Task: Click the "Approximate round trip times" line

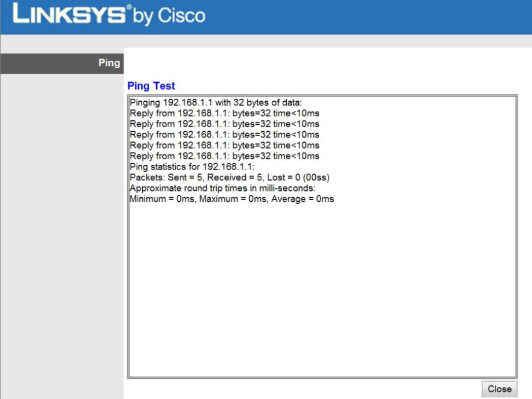Action: tap(222, 188)
